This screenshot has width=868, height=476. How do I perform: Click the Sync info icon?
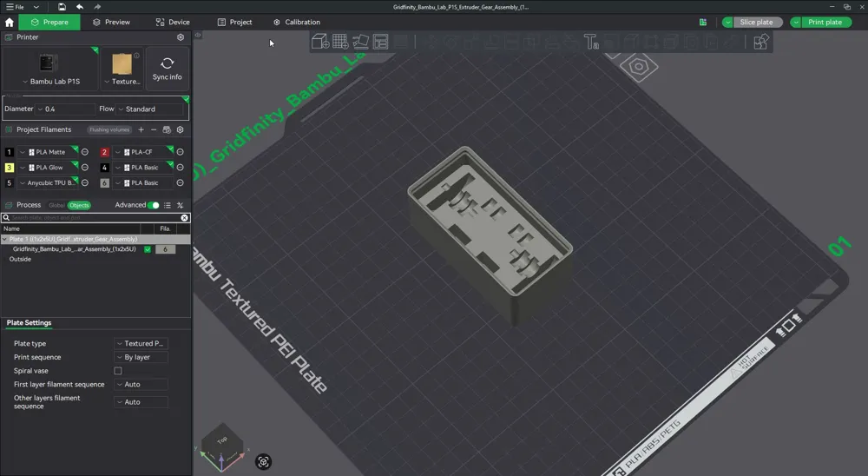click(x=168, y=68)
